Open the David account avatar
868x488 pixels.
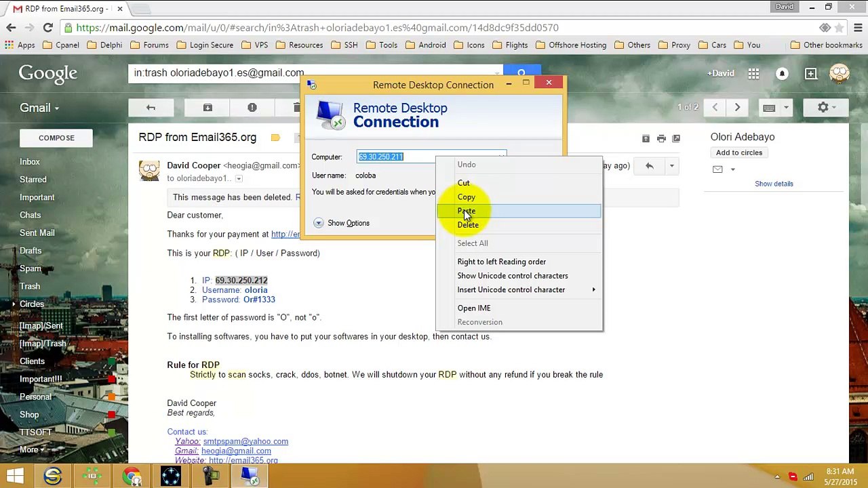click(840, 73)
